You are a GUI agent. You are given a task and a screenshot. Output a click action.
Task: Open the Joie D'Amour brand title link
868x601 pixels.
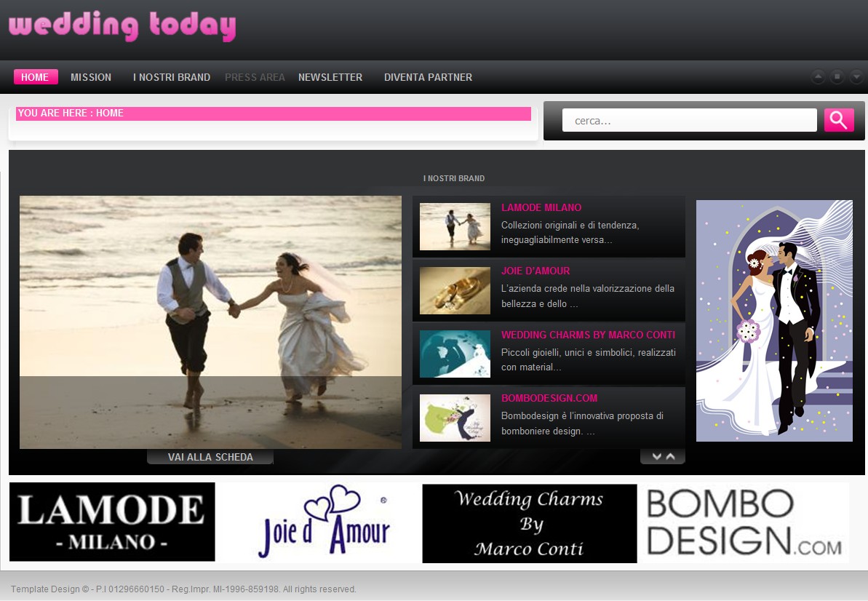535,271
